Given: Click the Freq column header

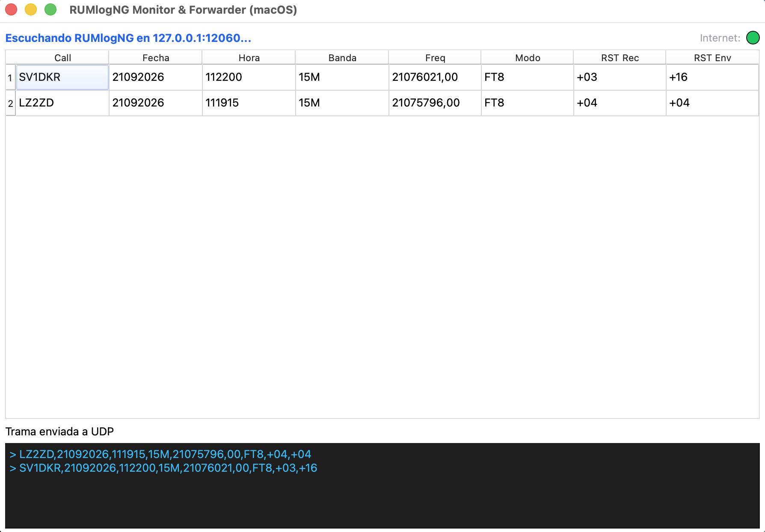Looking at the screenshot, I should click(x=435, y=58).
